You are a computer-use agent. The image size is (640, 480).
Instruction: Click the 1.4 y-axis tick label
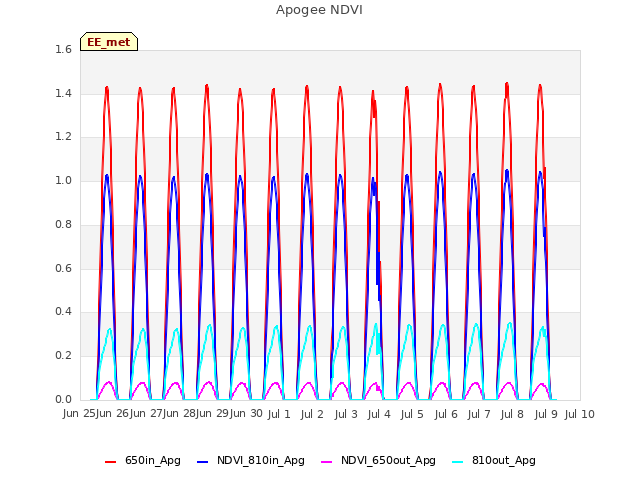[x=63, y=93]
